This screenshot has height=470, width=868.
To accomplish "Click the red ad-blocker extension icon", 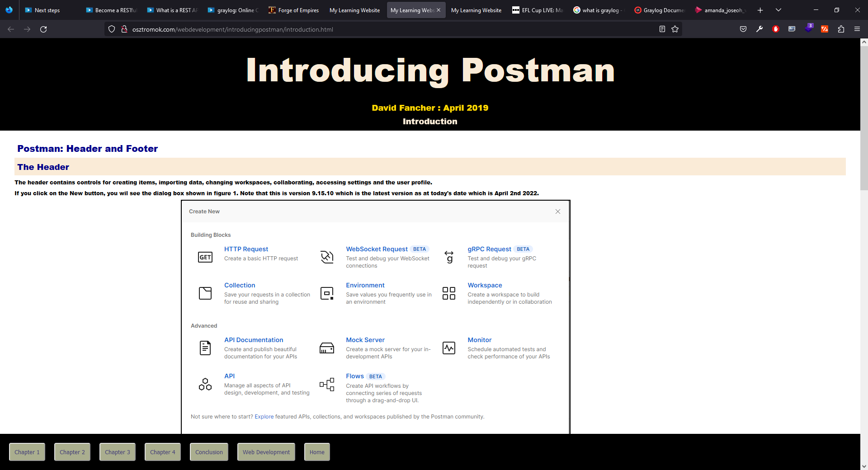I will [776, 29].
